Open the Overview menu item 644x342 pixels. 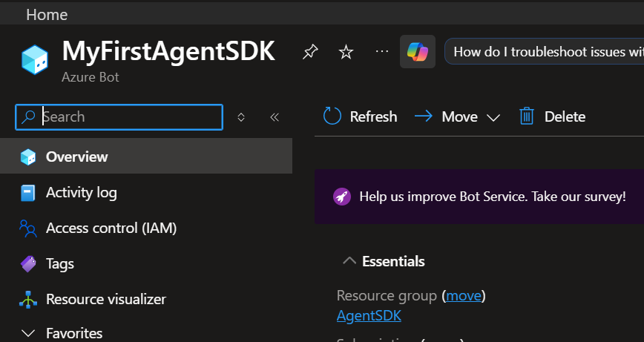(x=146, y=157)
